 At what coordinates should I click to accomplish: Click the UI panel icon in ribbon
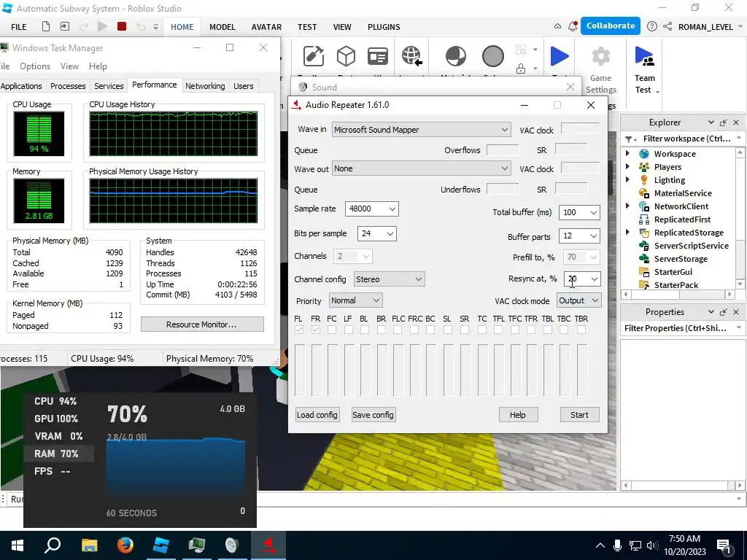[377, 56]
